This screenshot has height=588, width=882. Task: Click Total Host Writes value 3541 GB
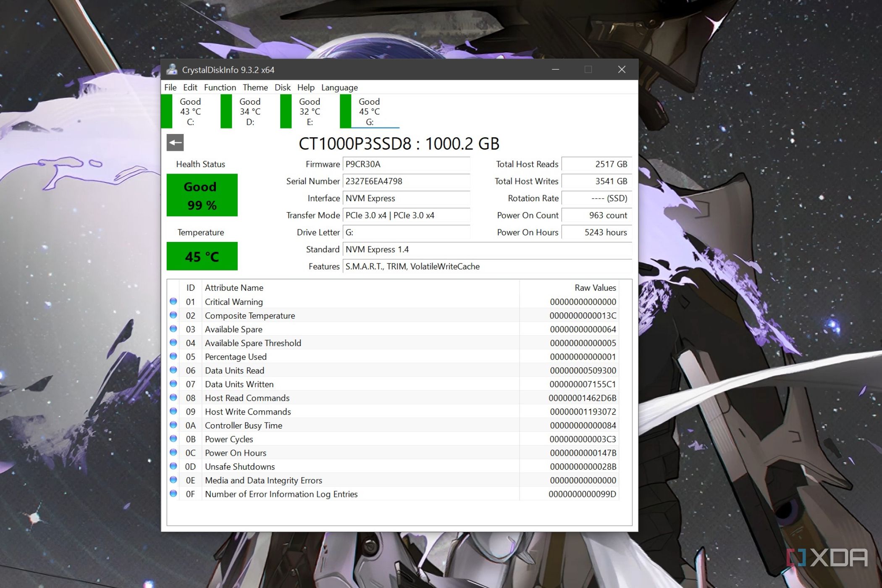[596, 181]
